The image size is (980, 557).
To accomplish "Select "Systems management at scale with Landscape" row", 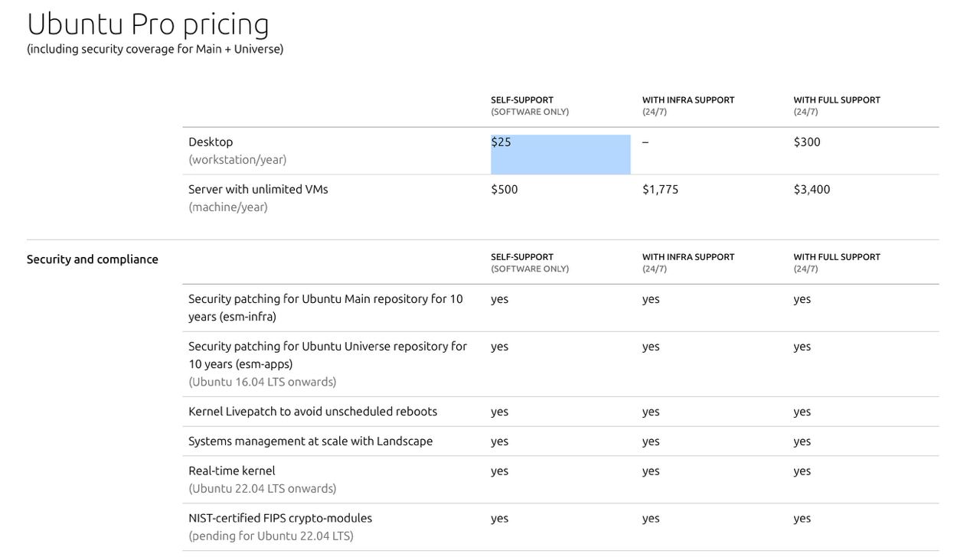I will tap(310, 441).
